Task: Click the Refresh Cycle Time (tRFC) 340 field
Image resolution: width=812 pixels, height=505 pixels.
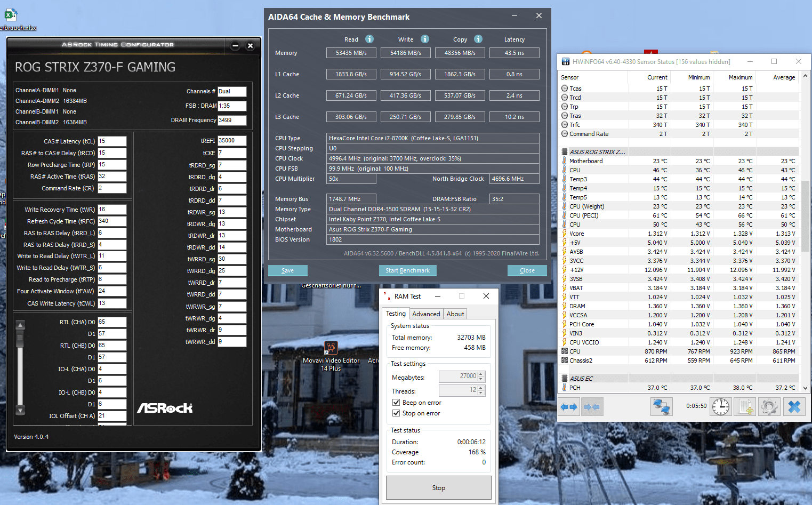Action: click(112, 221)
